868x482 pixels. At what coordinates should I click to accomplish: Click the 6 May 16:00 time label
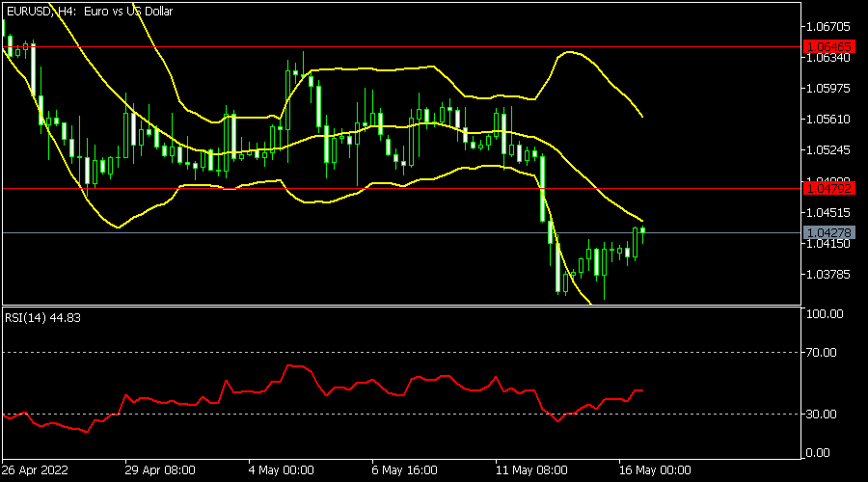point(405,470)
